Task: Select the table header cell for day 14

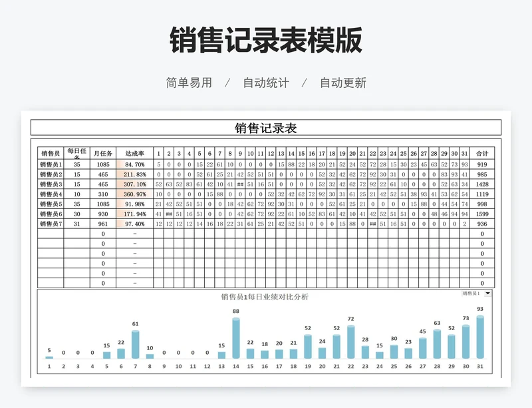Action: 291,153
